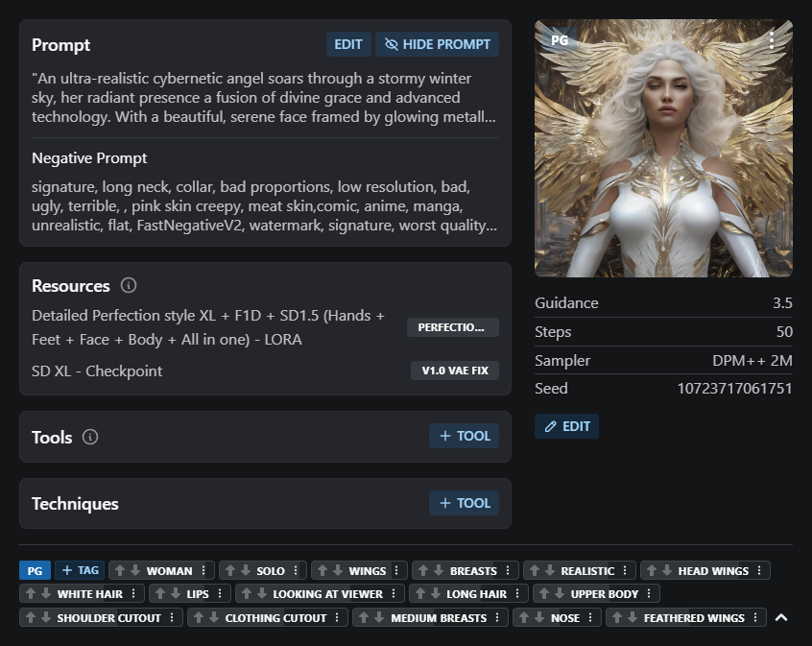Open FEATHERED WINGS tag options menu
Viewport: 812px width, 646px height.
(x=755, y=617)
